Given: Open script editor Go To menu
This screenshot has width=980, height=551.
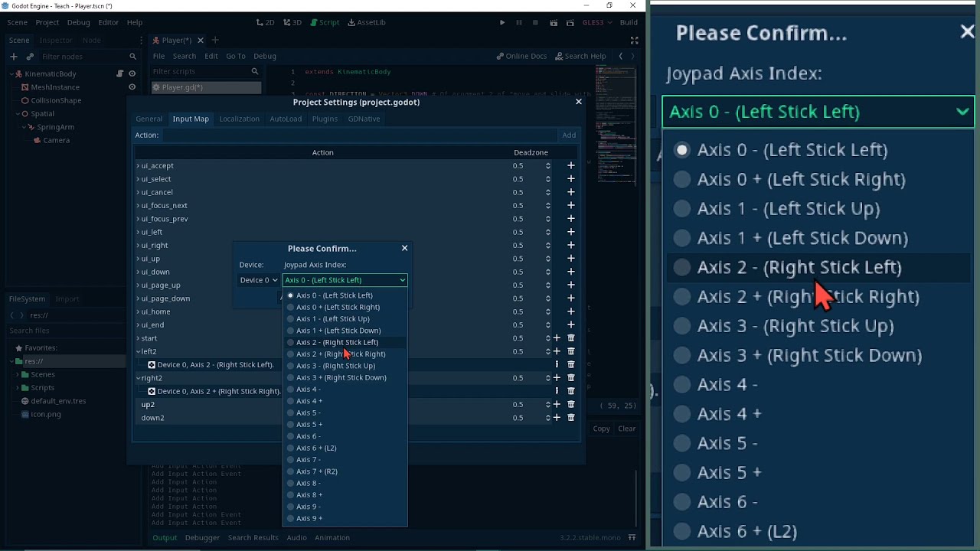Looking at the screenshot, I should [236, 56].
